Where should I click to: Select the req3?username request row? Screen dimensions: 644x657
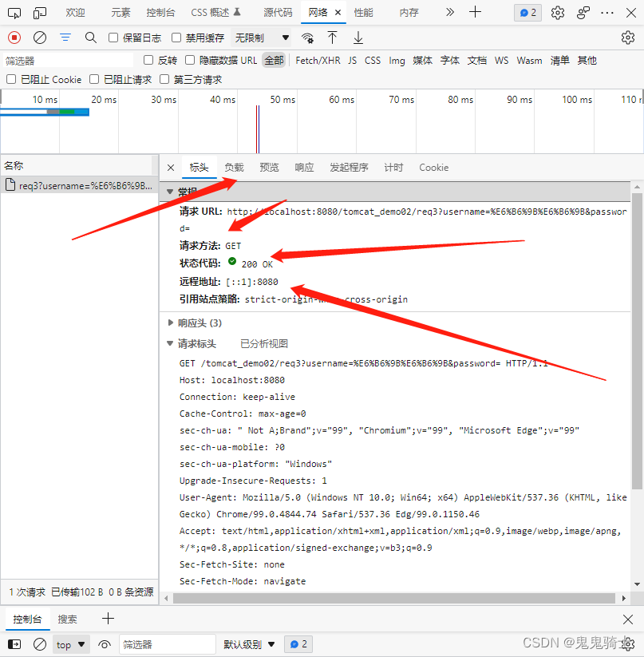coord(79,185)
